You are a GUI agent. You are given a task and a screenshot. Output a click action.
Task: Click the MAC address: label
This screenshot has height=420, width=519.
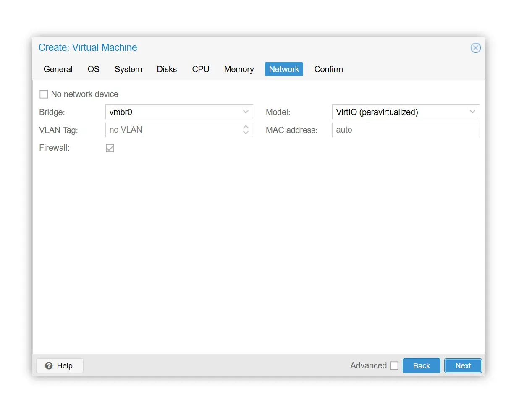click(291, 130)
